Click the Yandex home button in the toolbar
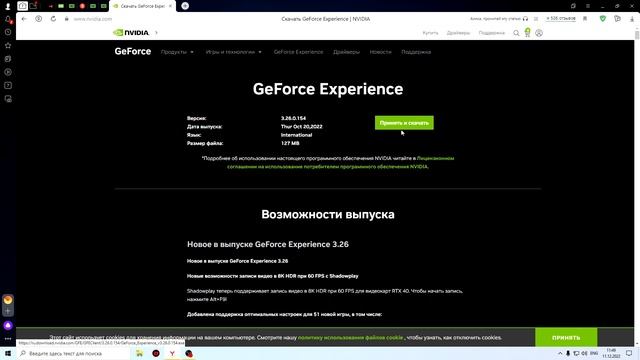The width and height of the screenshot is (640, 360). (x=38, y=19)
